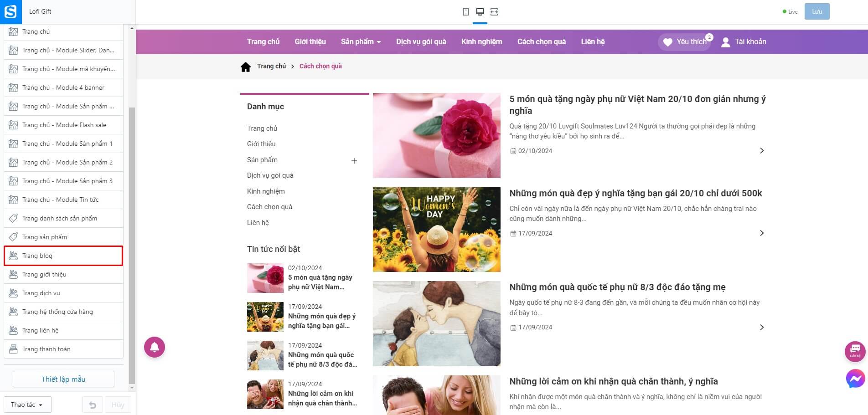Click the Sapo logo icon
This screenshot has width=868, height=415.
click(x=10, y=12)
